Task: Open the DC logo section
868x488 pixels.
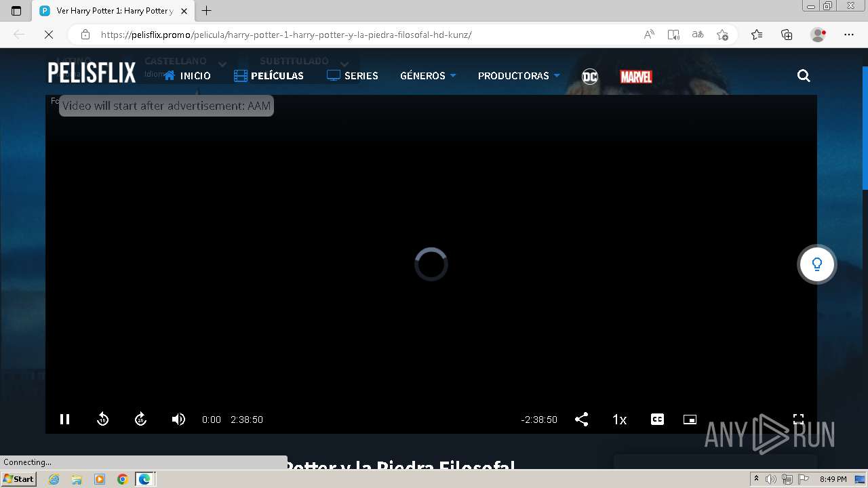Action: coord(590,77)
